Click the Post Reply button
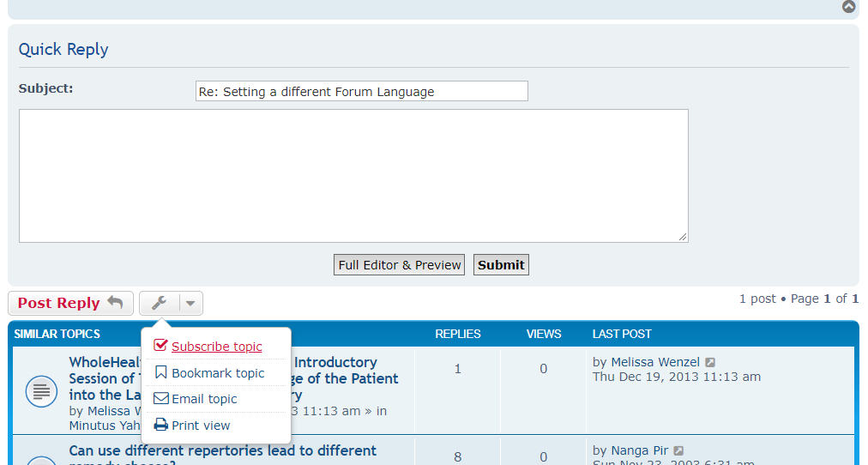The image size is (868, 465). 71,303
